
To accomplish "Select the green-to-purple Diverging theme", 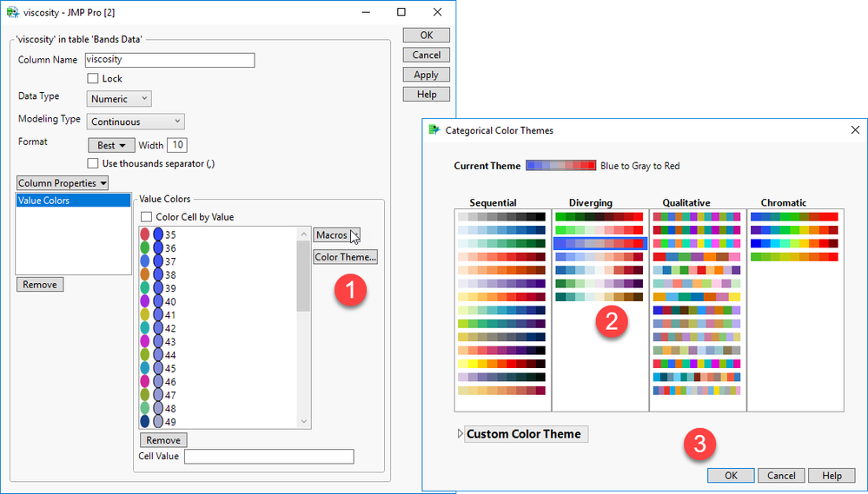I will (600, 283).
